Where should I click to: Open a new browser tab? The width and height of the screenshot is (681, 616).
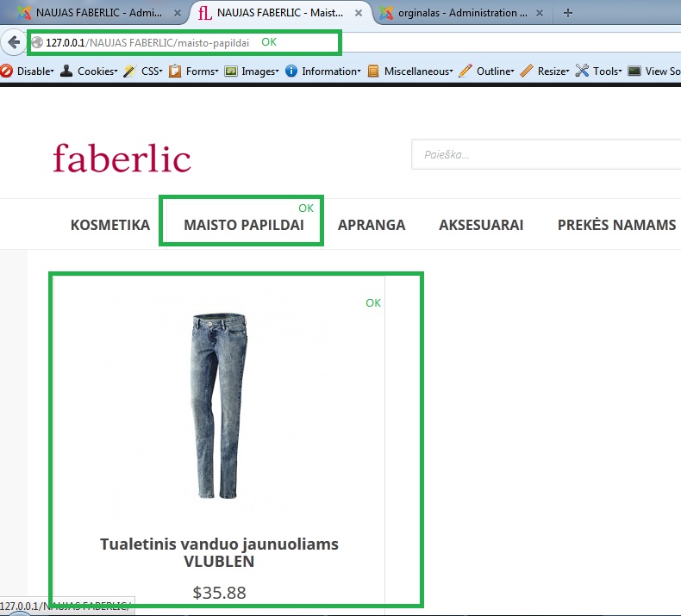point(568,13)
